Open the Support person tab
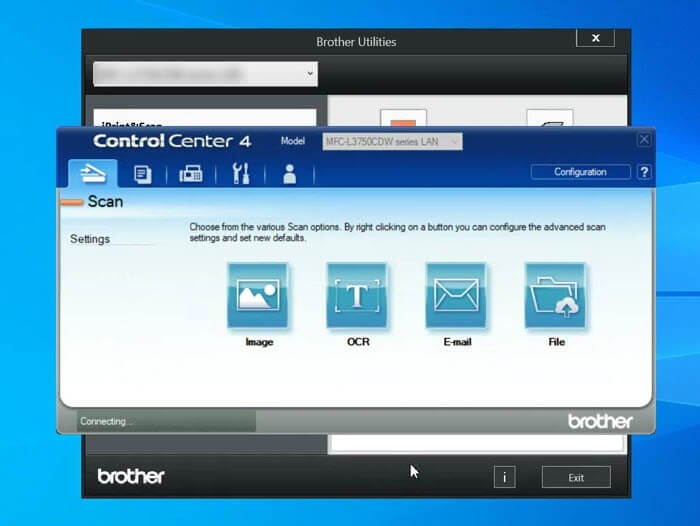Viewport: 700px width, 526px height. tap(289, 174)
